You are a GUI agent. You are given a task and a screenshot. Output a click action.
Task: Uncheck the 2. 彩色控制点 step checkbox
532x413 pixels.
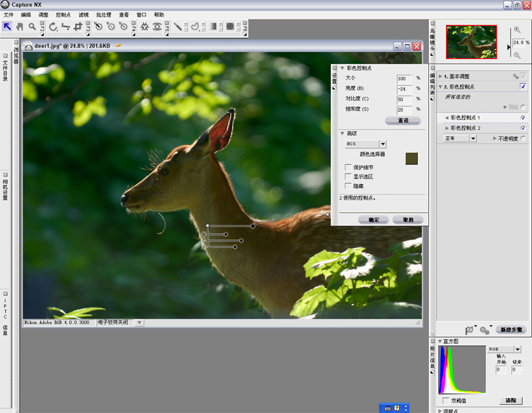[523, 86]
